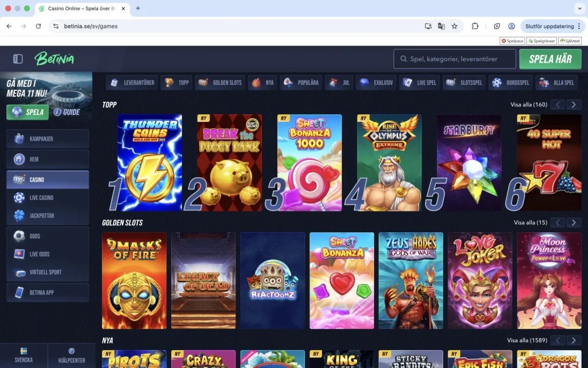
Task: Advance the TOPP carousel with the right arrow
Action: click(x=574, y=105)
